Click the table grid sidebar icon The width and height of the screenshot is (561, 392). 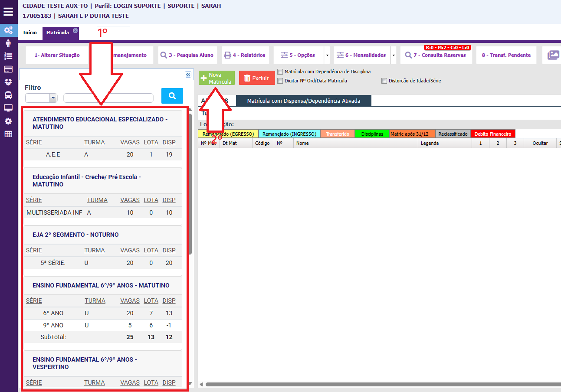coord(8,134)
